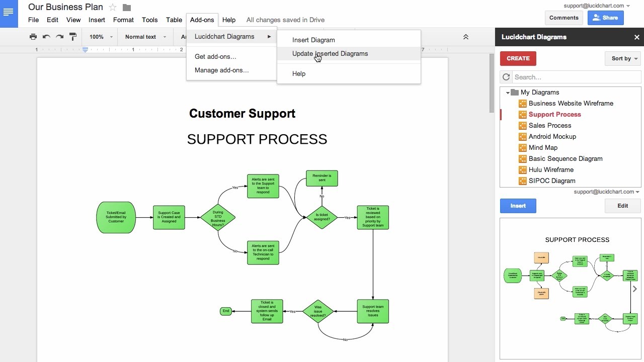The height and width of the screenshot is (362, 644).
Task: Open the move-to-folder icon beside title
Action: [x=127, y=8]
